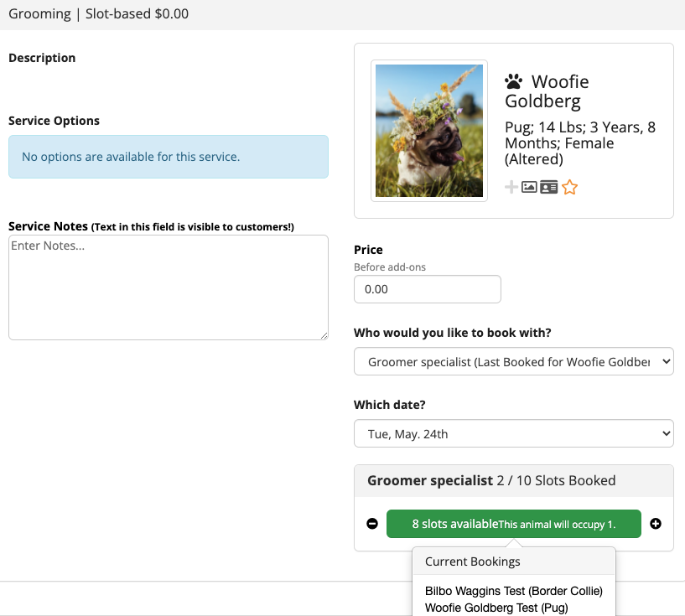Open the ID card icon for Woofie

[548, 187]
